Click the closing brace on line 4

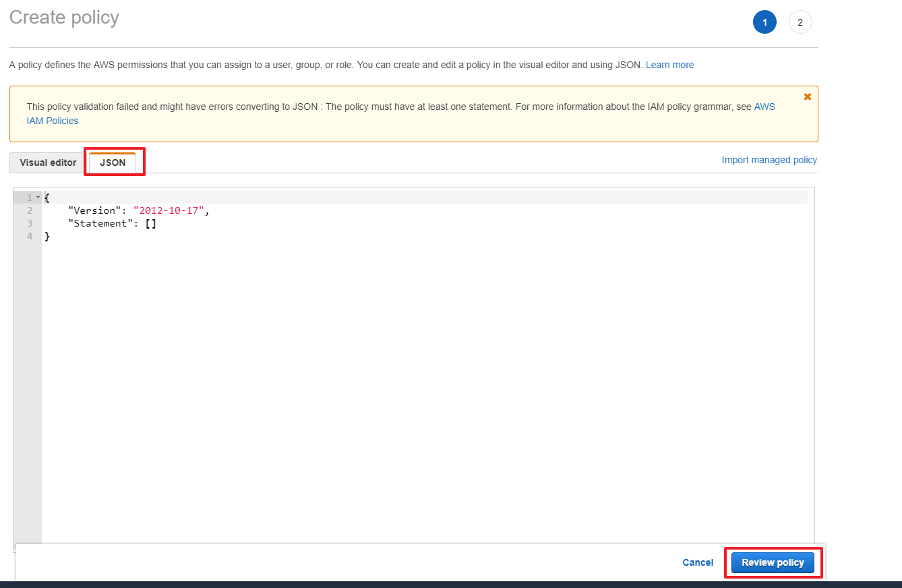pyautogui.click(x=47, y=236)
